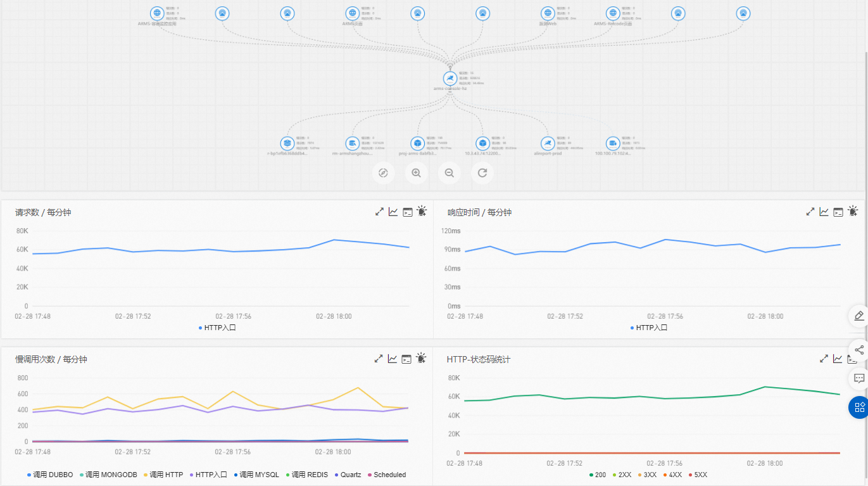Create alarm for 响应时间 chart
This screenshot has width=868, height=486.
tap(853, 212)
